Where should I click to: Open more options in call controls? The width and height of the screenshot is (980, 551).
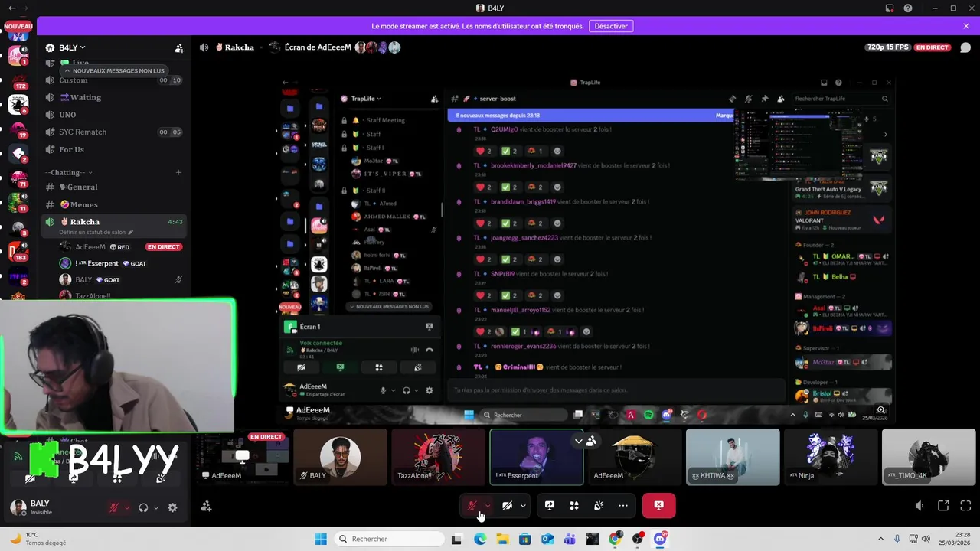pos(623,506)
